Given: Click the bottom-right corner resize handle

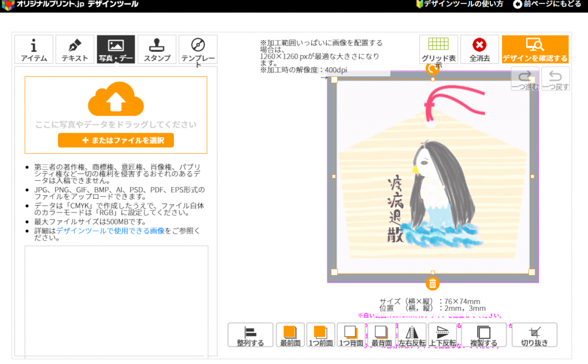Looking at the screenshot, I should tap(532, 272).
